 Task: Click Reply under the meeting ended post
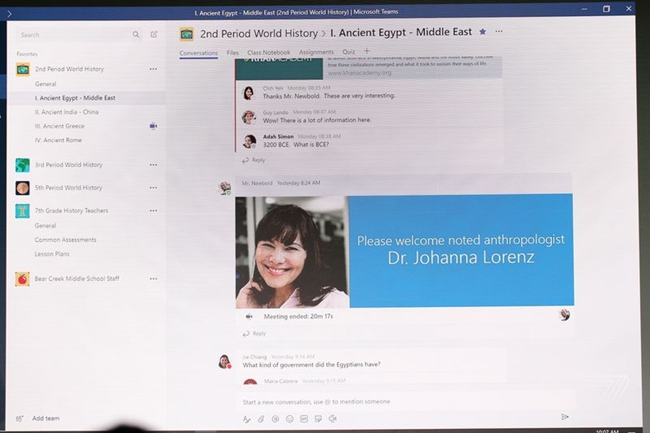point(254,334)
